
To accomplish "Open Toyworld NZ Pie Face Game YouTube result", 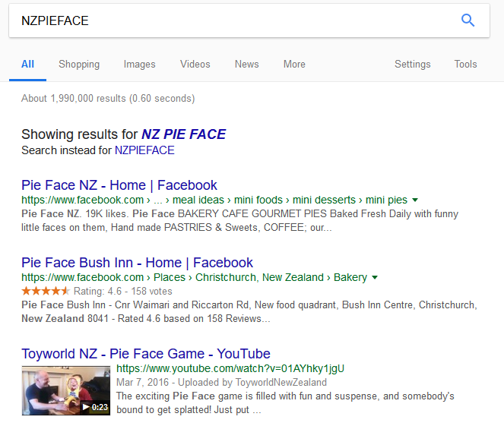I will click(146, 354).
